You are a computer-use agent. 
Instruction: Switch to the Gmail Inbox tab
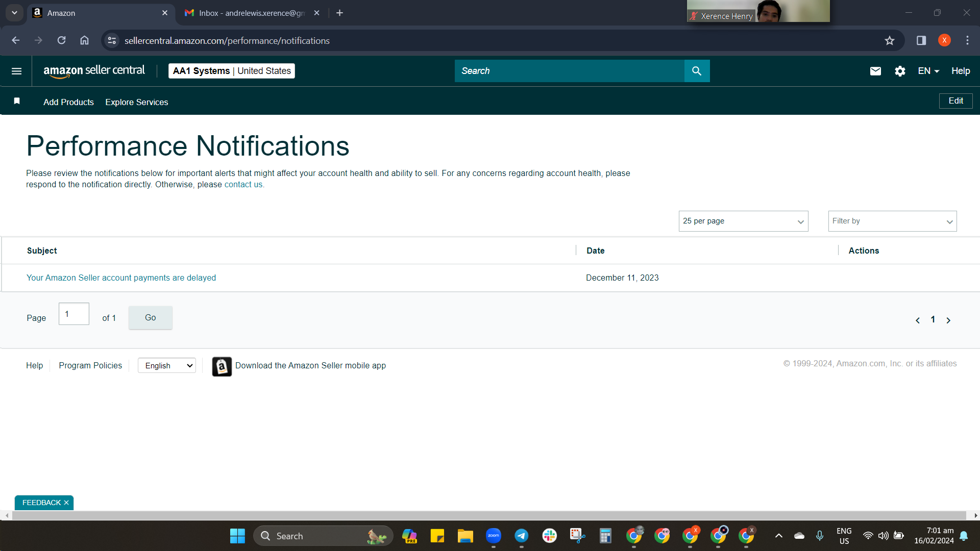pos(252,13)
